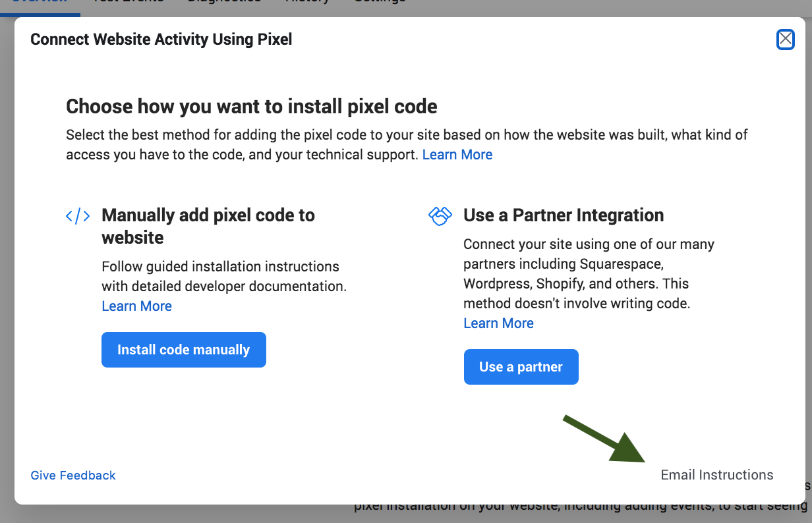The image size is (812, 523).
Task: Click the code brackets icon
Action: [78, 216]
